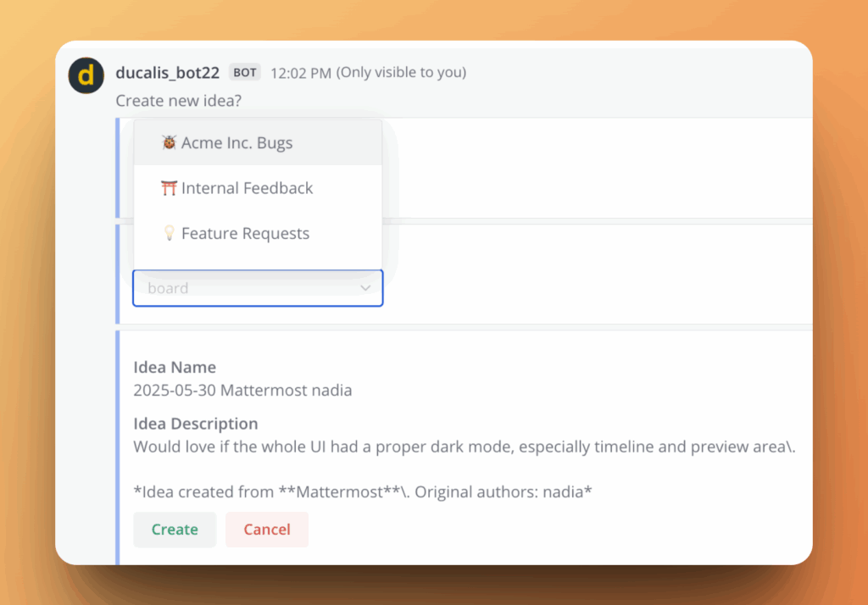
Task: Click the ladybug icon beside Acme Inc. Bugs
Action: pos(169,143)
